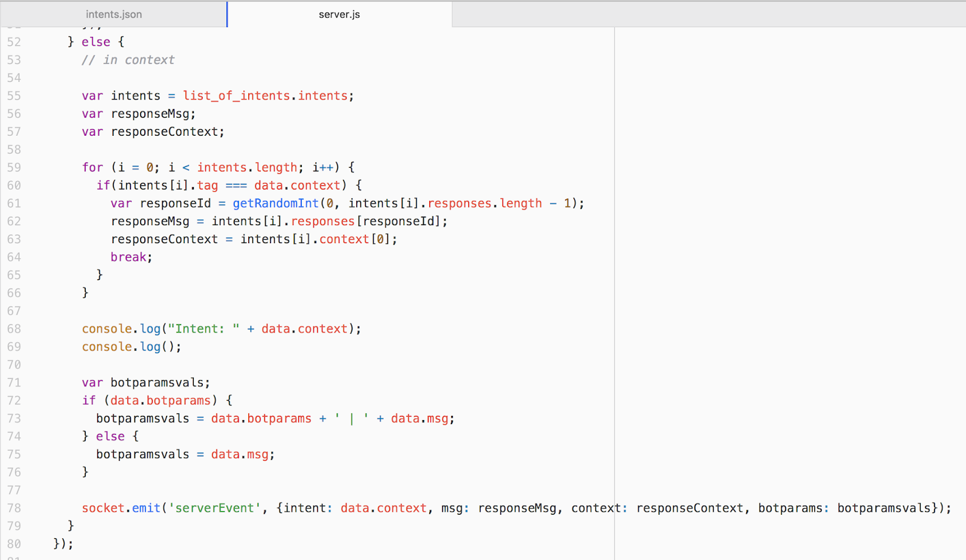The image size is (966, 560).
Task: Click the 'serverEvent' string literal
Action: coord(214,507)
